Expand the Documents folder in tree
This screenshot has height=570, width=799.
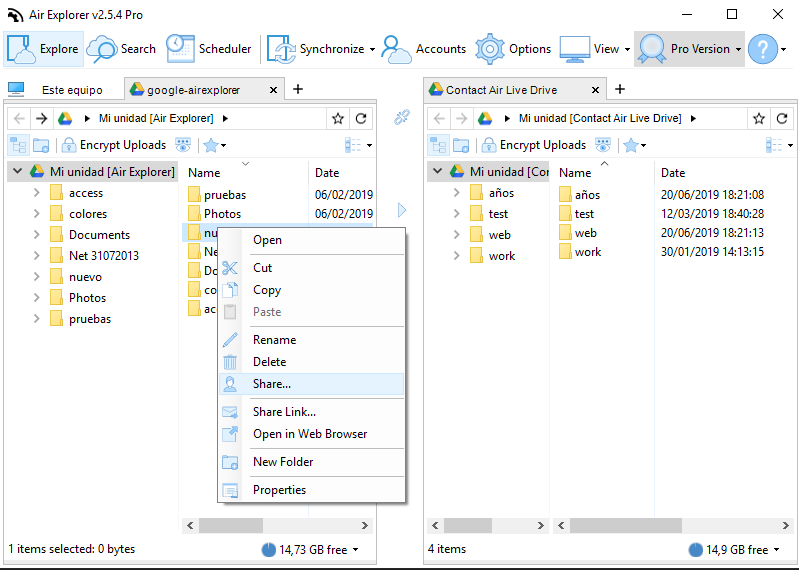click(x=37, y=234)
